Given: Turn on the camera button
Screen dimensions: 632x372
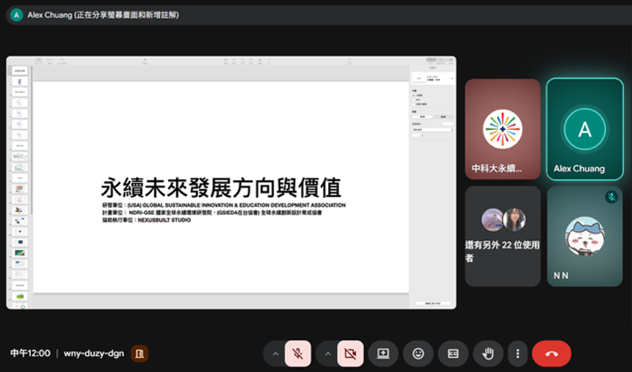Looking at the screenshot, I should tap(350, 353).
